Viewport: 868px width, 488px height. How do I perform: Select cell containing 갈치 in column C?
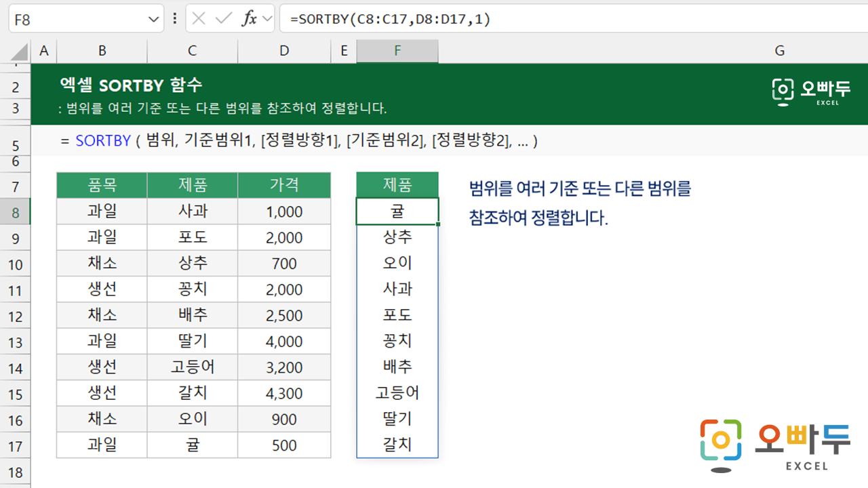(193, 393)
